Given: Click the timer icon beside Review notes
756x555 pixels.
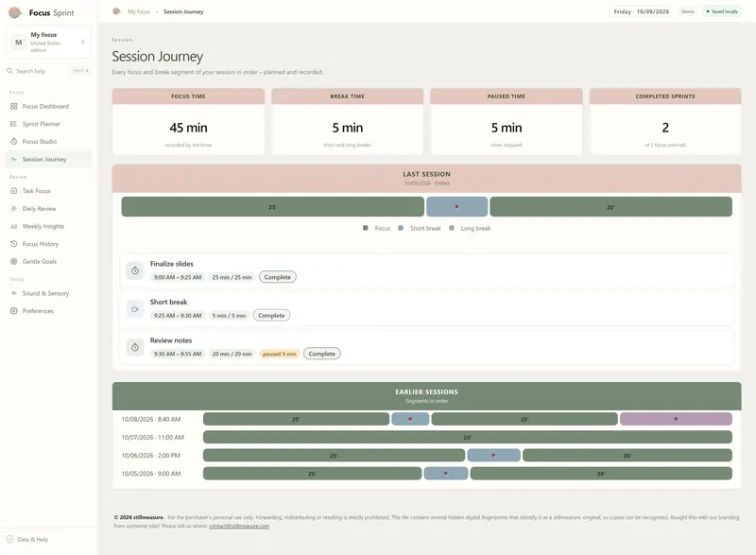Looking at the screenshot, I should coord(135,347).
